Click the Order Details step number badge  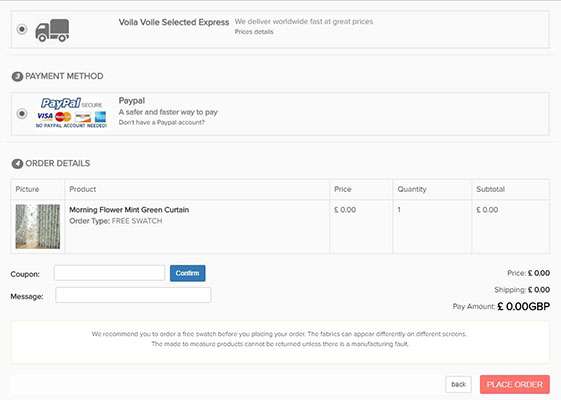(x=17, y=164)
